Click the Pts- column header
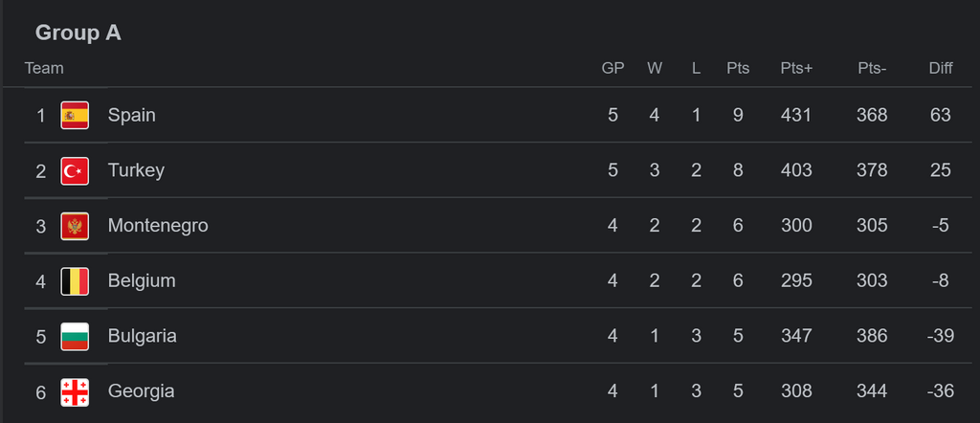This screenshot has height=423, width=980. point(872,68)
